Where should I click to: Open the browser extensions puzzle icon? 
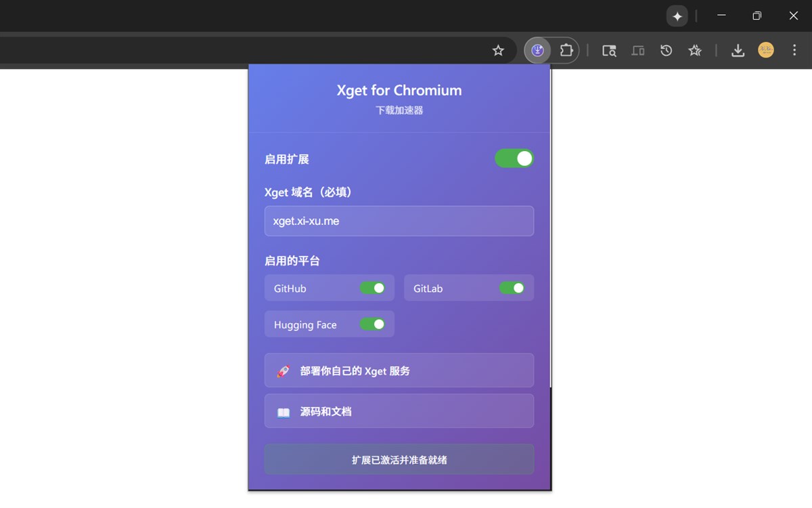pyautogui.click(x=566, y=49)
